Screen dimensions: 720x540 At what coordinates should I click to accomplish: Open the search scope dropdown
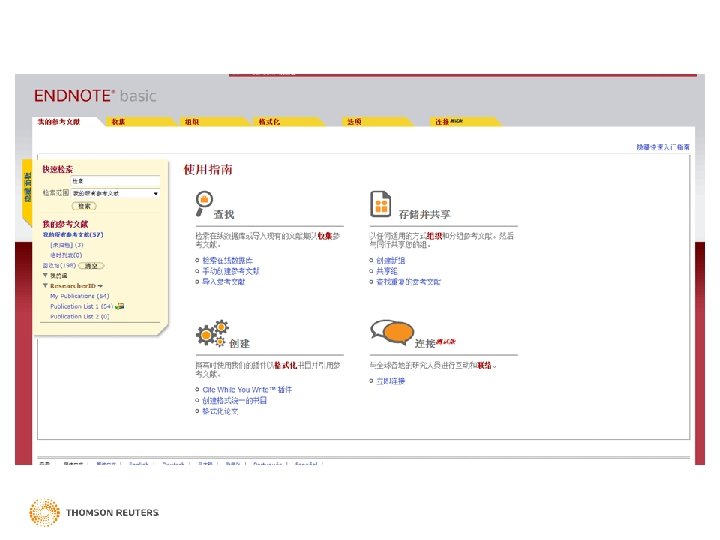point(116,193)
